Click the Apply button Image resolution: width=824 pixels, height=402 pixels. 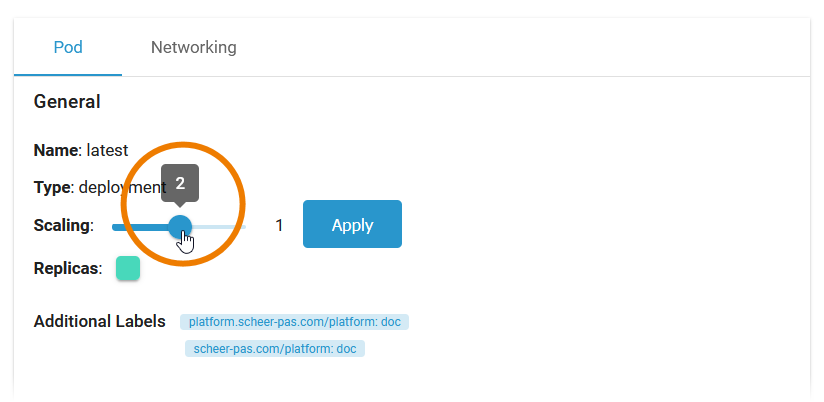pyautogui.click(x=352, y=225)
